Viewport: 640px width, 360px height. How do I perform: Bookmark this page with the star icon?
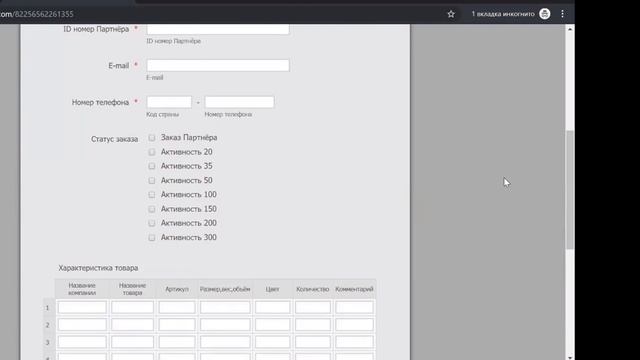(x=451, y=14)
